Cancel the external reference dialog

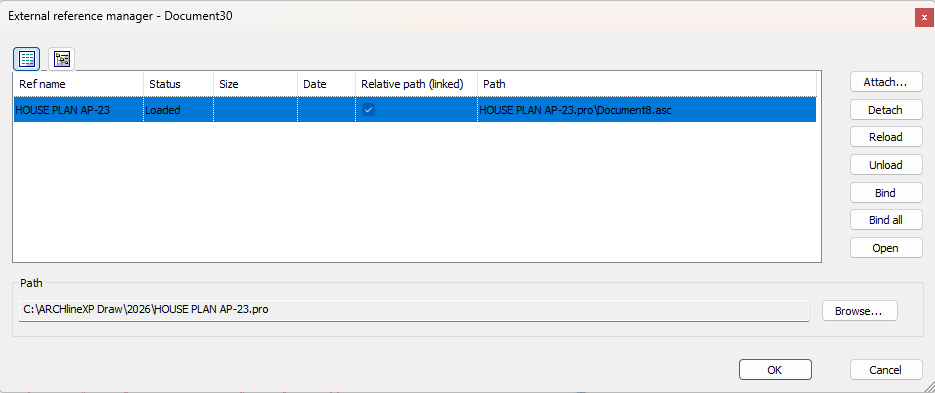pyautogui.click(x=886, y=370)
